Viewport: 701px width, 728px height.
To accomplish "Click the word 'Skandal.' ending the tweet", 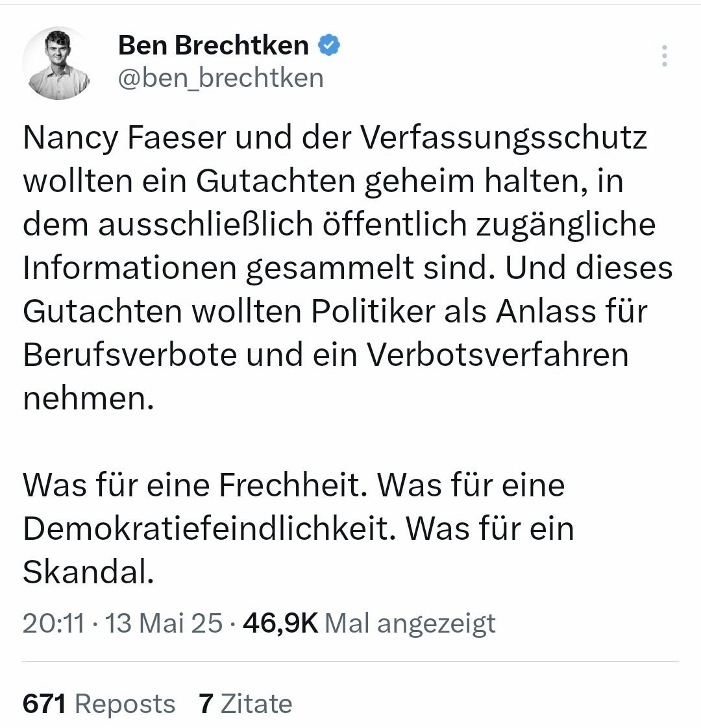I will [x=88, y=572].
